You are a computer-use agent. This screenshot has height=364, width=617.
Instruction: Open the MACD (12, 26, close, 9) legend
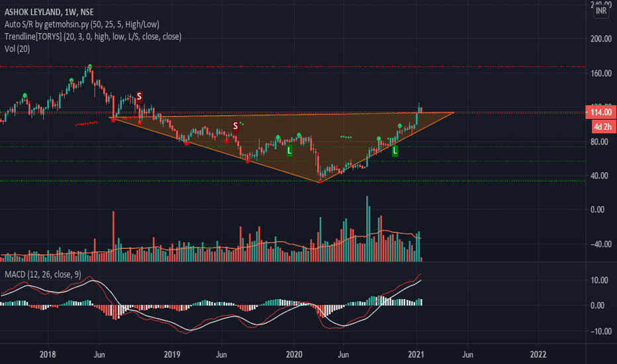[x=43, y=274]
